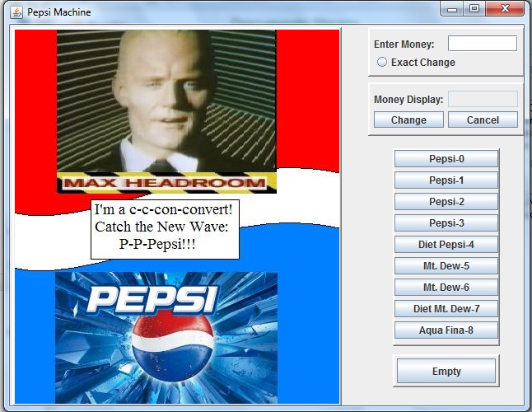
Task: Click the Pepsi logo image
Action: tap(166, 338)
